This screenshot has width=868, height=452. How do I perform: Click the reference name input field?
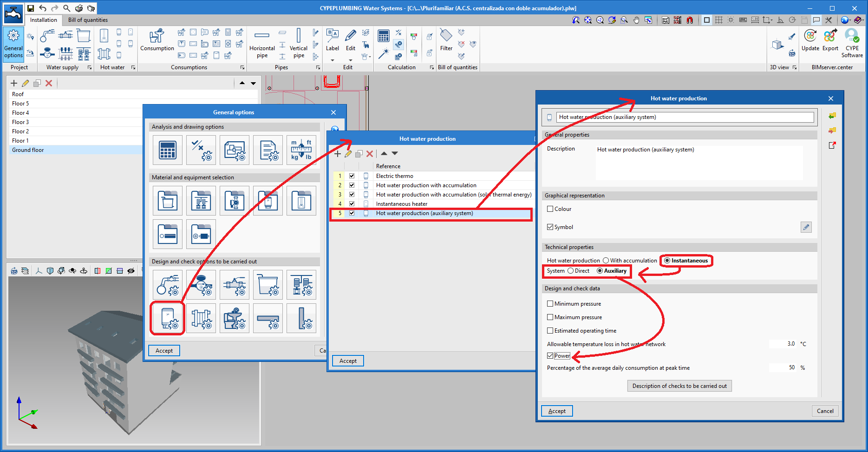685,117
